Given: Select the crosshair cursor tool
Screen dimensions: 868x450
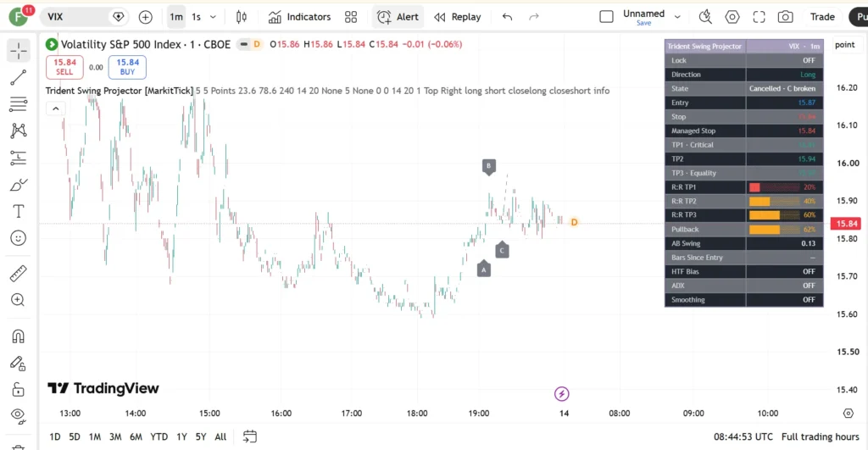Looking at the screenshot, I should [x=19, y=51].
